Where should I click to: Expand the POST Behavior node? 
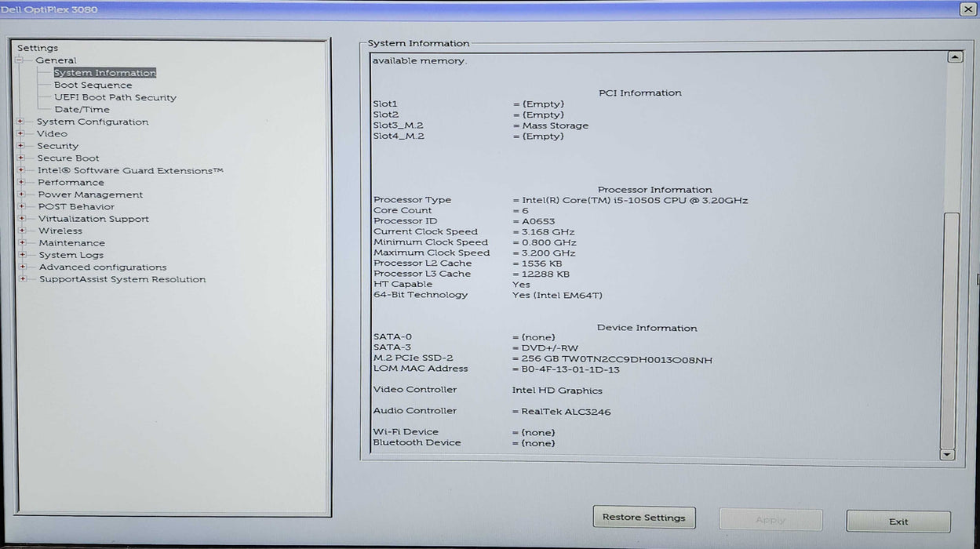22,206
